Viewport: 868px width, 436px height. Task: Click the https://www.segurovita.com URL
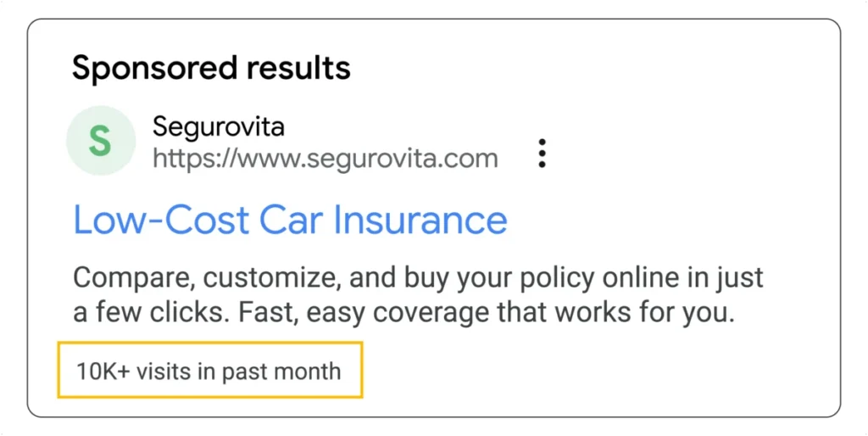click(x=325, y=159)
